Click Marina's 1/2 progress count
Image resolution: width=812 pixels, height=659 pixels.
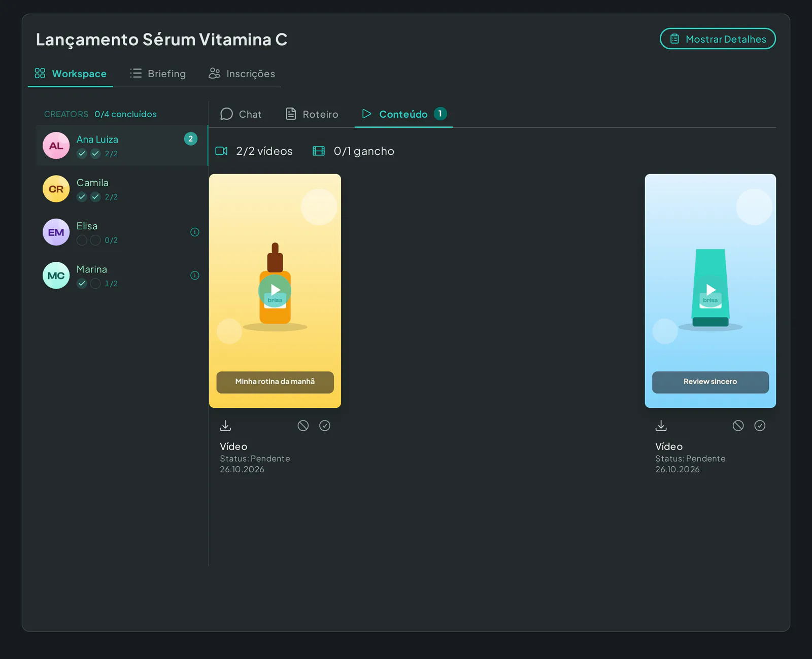pos(111,284)
